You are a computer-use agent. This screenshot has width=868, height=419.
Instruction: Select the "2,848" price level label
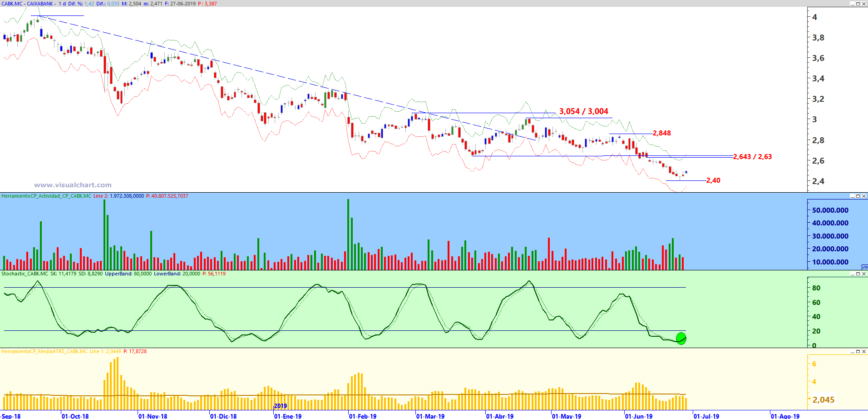662,133
